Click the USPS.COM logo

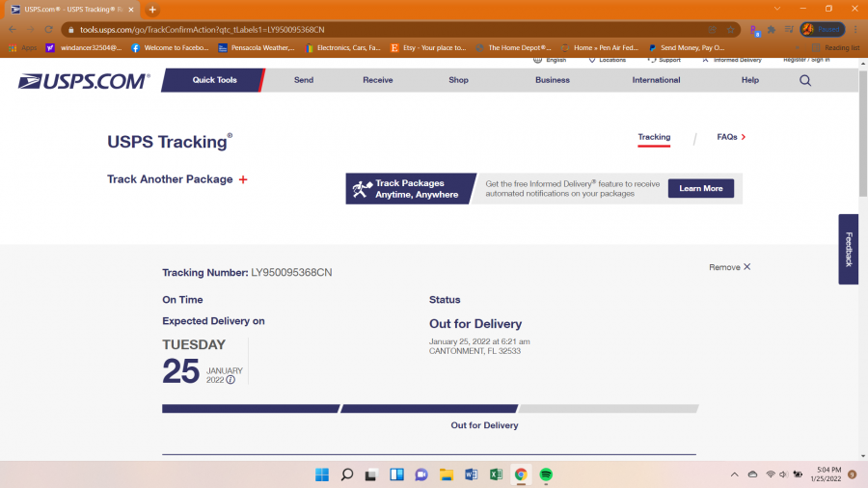tap(84, 81)
